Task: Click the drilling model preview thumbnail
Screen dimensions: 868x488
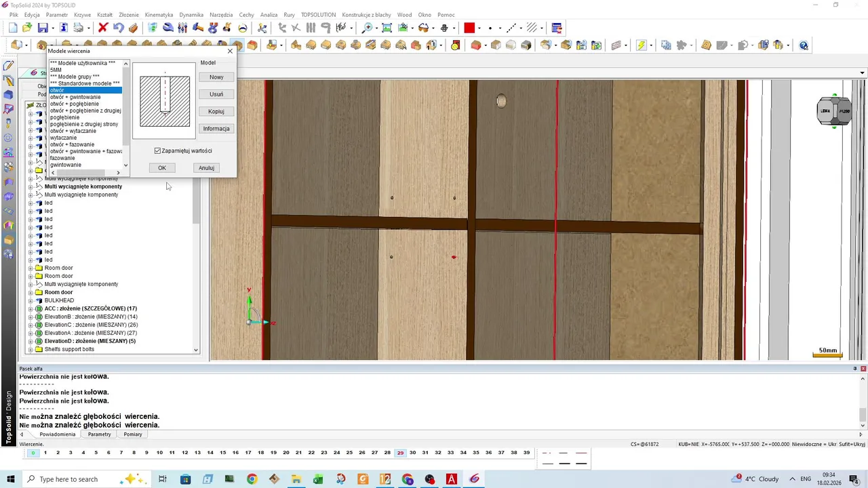Action: (165, 100)
